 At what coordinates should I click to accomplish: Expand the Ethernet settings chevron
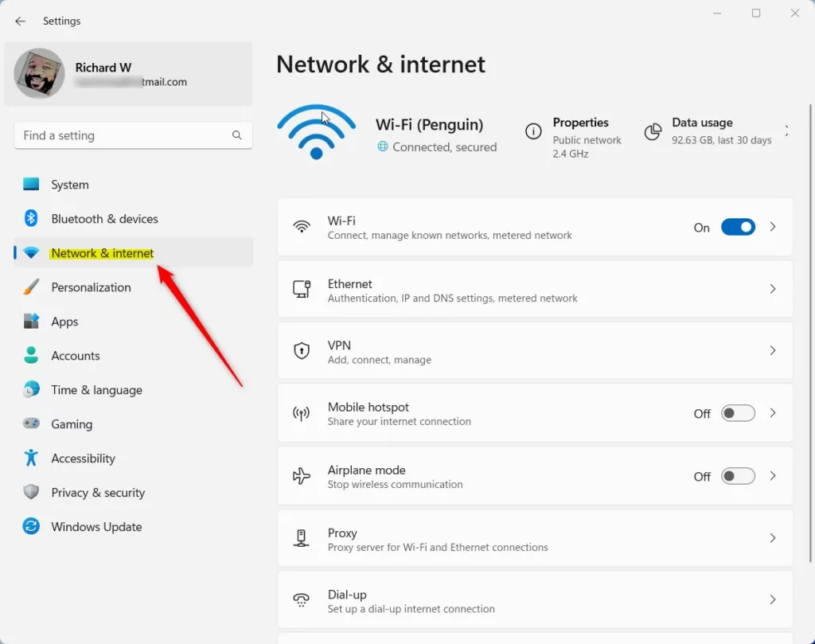point(772,289)
